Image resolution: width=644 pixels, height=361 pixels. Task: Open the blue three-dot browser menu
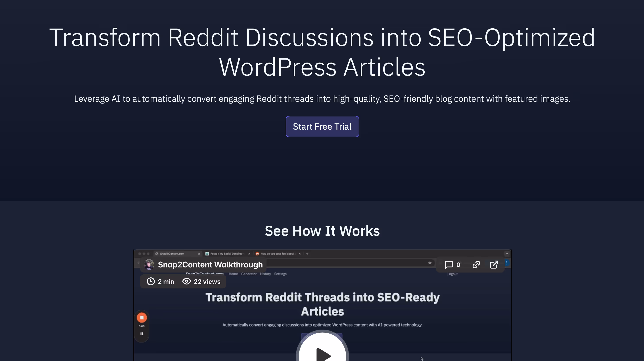pos(506,263)
